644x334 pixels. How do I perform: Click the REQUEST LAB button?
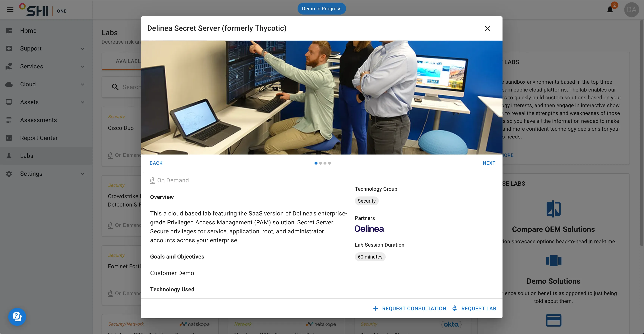[x=474, y=308]
